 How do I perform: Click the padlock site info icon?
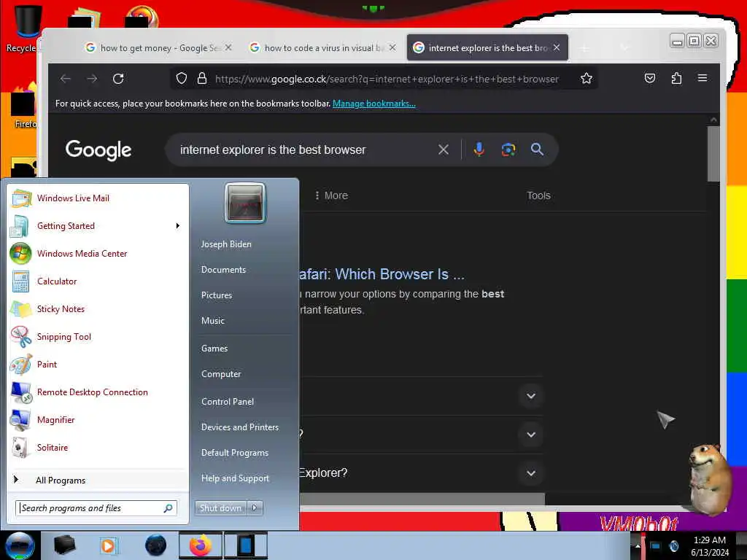point(202,79)
